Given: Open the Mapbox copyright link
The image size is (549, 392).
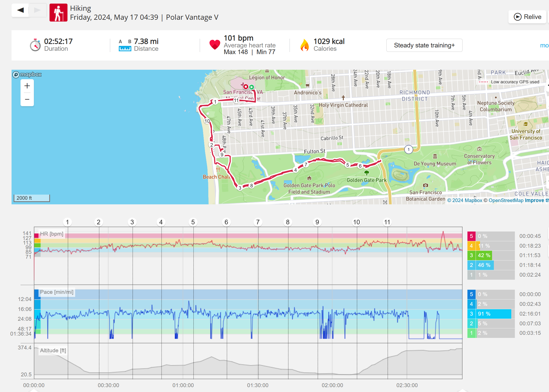Looking at the screenshot, I should click(x=465, y=200).
